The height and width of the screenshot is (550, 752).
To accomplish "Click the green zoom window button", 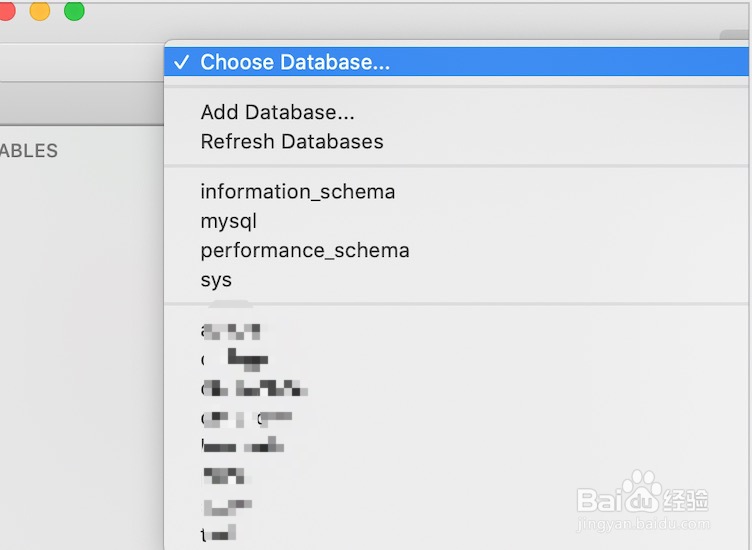I will [x=74, y=11].
